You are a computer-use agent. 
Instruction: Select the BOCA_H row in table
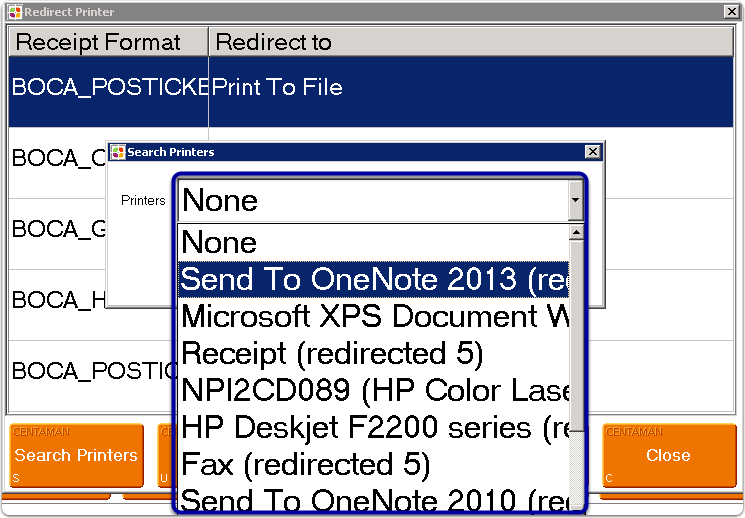57,305
